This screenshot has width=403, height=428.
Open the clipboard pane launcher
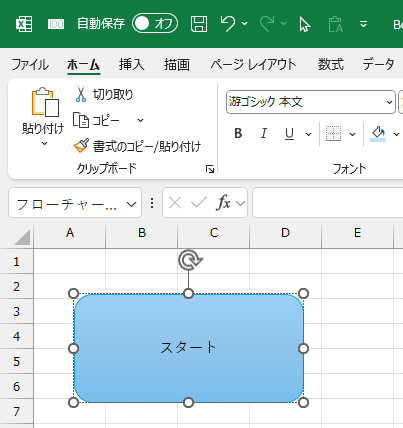210,169
